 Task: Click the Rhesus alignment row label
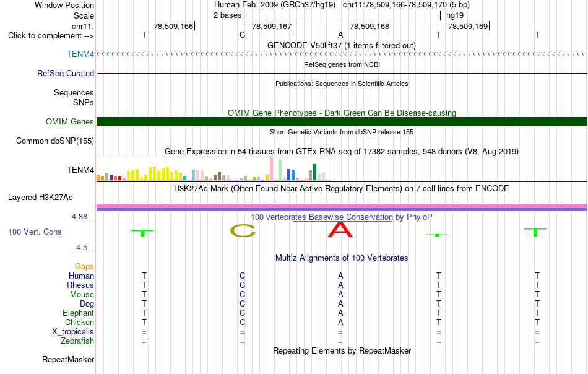tap(80, 285)
